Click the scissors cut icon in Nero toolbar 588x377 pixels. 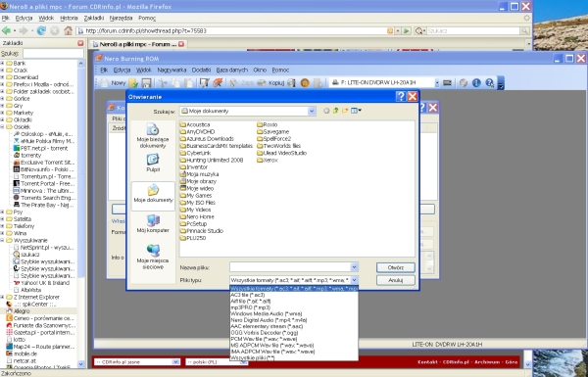(x=163, y=83)
